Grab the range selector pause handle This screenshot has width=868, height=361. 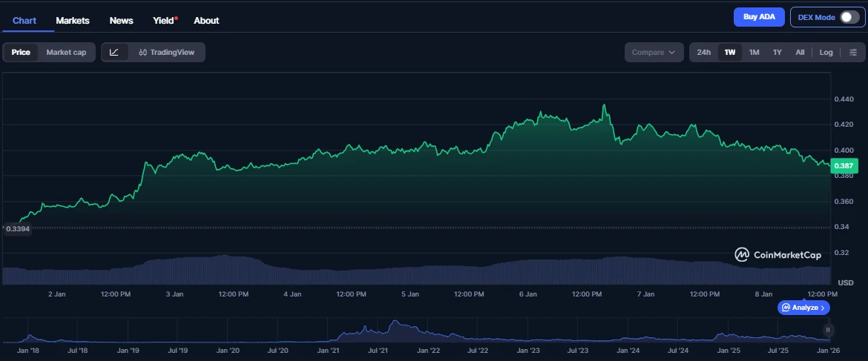(x=828, y=330)
